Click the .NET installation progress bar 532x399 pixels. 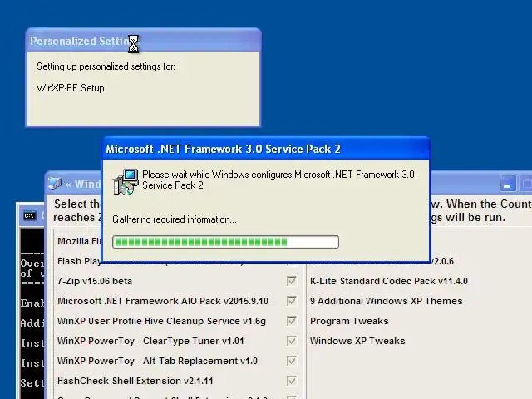pyautogui.click(x=225, y=242)
